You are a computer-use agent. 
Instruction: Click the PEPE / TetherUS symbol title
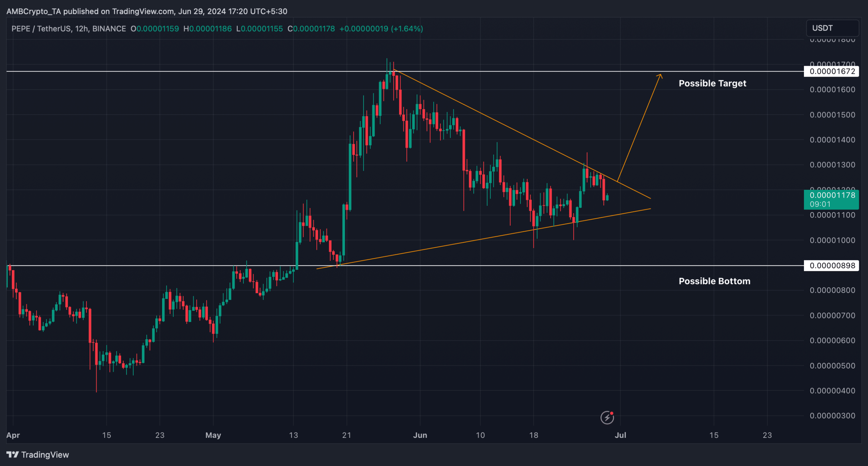coord(68,29)
